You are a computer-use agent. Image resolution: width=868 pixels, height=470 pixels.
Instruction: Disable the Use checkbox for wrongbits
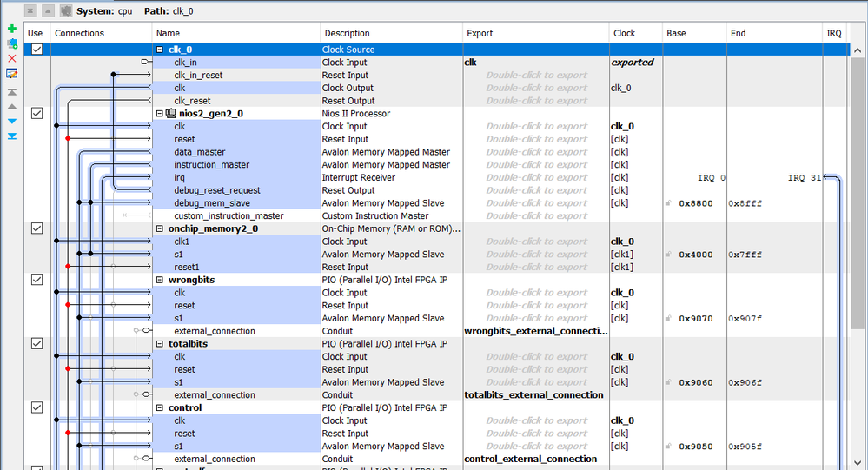tap(36, 280)
